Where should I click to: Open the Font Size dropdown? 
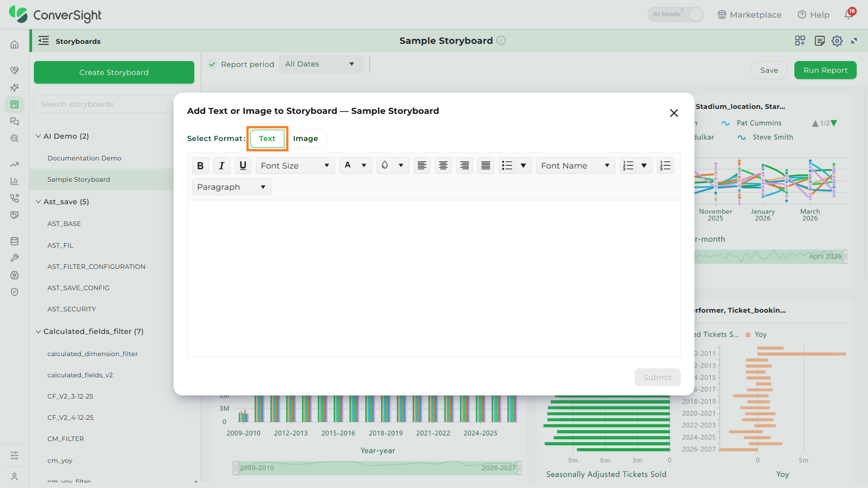click(x=295, y=166)
